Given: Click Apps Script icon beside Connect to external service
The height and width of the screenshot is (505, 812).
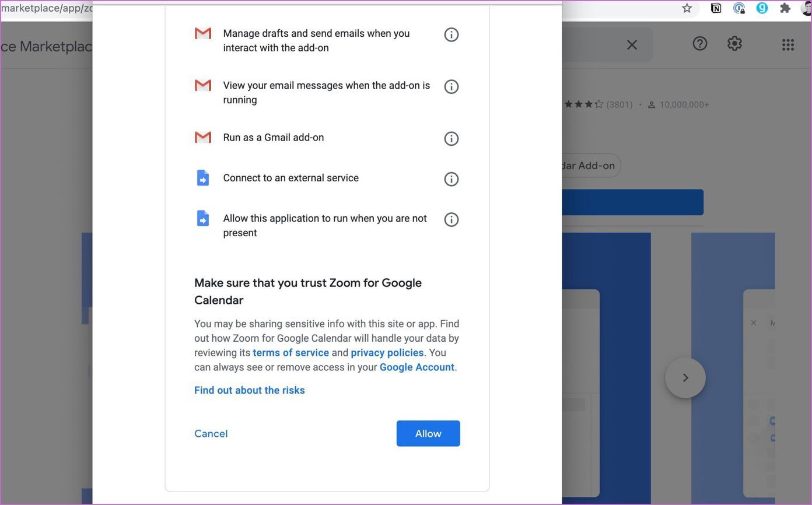Looking at the screenshot, I should (x=202, y=178).
